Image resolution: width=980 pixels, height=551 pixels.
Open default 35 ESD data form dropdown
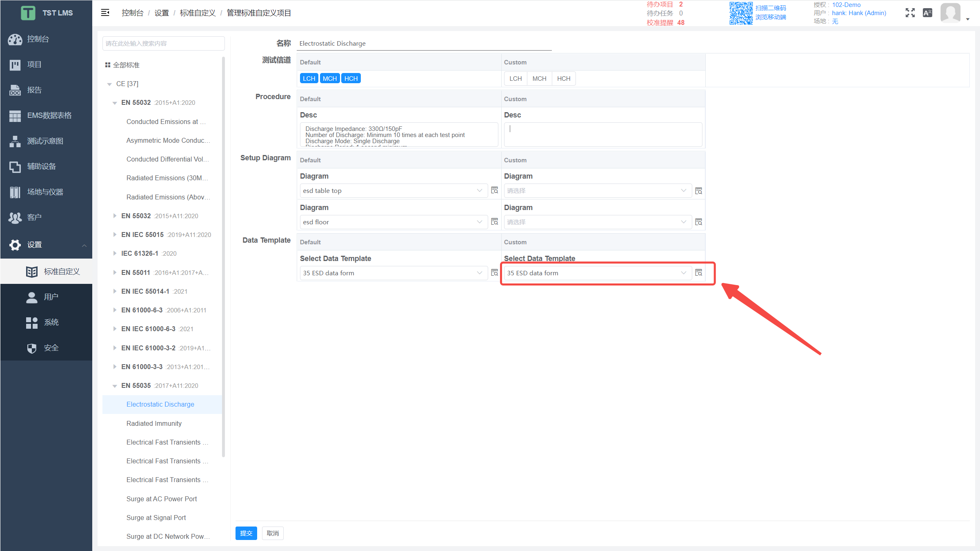393,273
